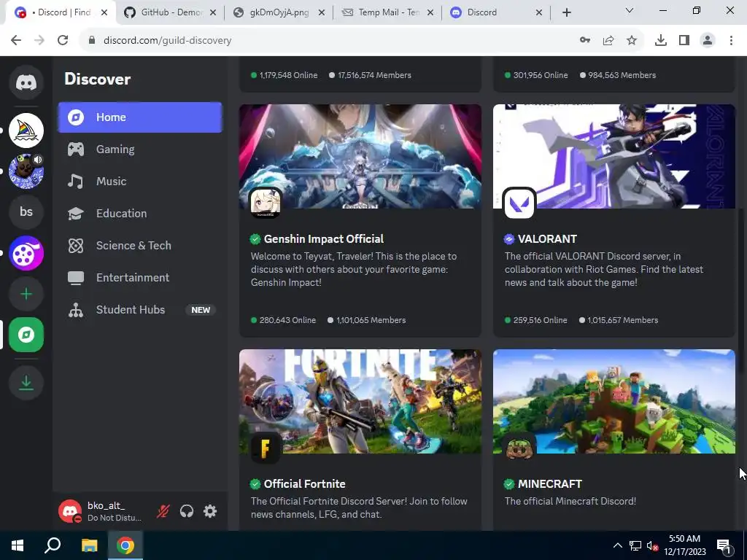Image resolution: width=747 pixels, height=560 pixels.
Task: Open Windows Start menu
Action: 18,545
